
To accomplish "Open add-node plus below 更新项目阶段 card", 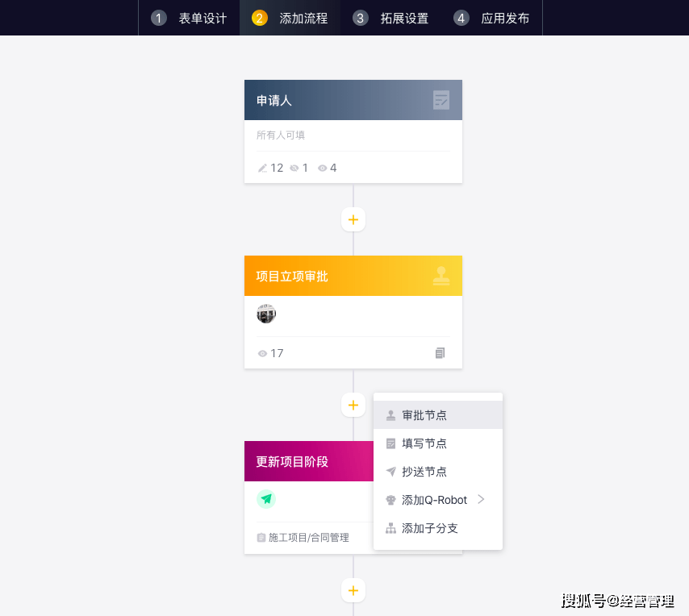I will 353,590.
